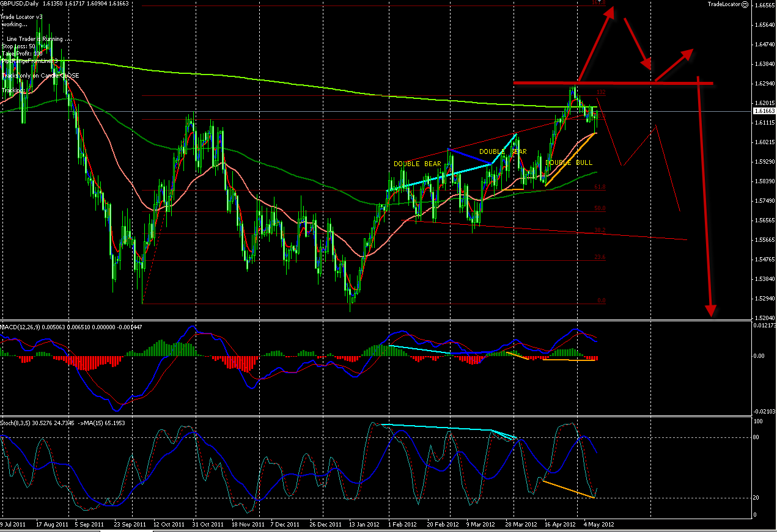Click the 132 Fibonacci level label
Viewport: 777px width, 532px height.
pos(600,92)
